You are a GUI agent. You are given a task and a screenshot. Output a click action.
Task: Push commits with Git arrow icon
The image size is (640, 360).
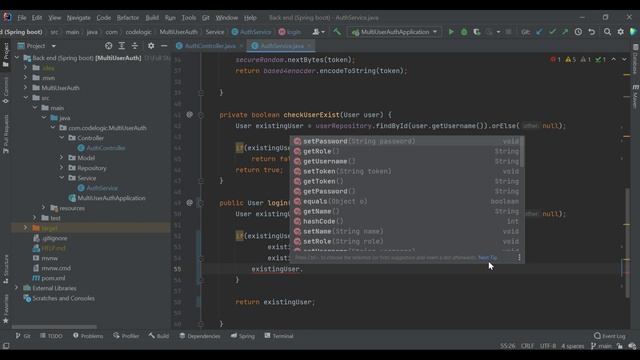565,32
